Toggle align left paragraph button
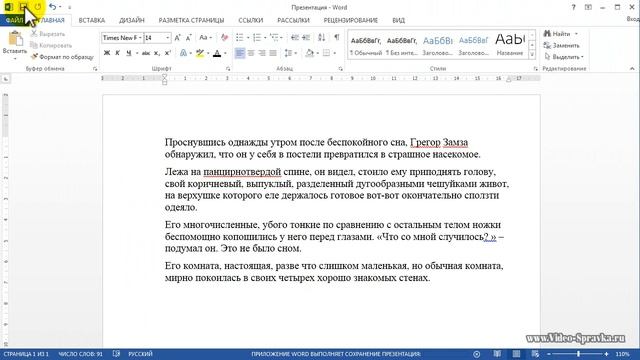This screenshot has width=640, height=360. coord(240,53)
